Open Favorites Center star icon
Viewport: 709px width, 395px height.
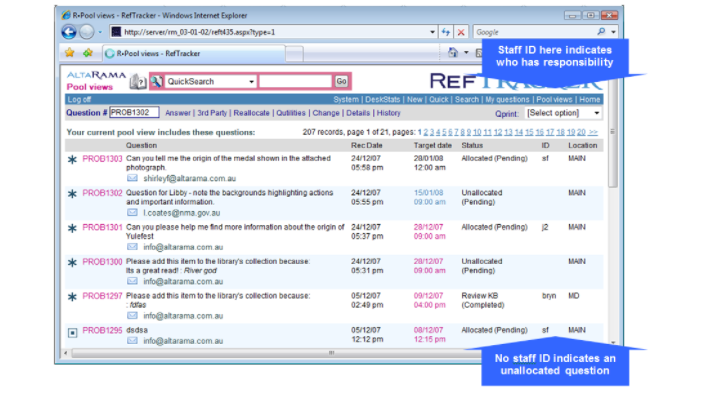[x=70, y=53]
